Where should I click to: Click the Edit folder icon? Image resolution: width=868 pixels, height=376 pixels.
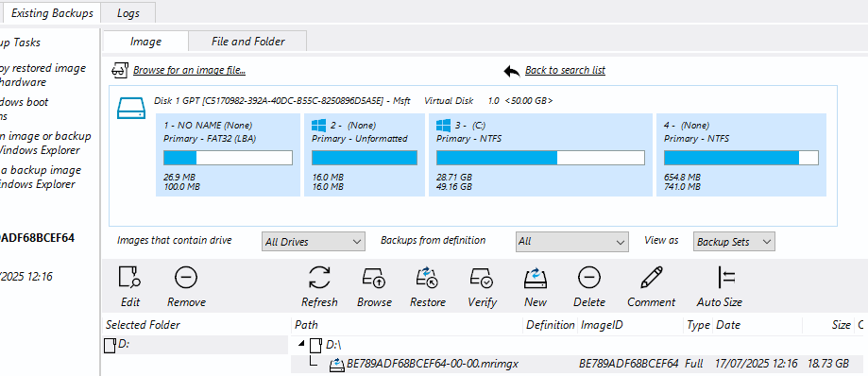tap(130, 278)
